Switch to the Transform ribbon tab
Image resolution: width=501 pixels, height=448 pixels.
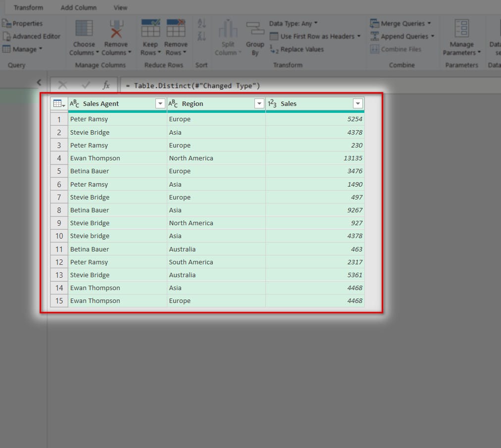pos(28,7)
